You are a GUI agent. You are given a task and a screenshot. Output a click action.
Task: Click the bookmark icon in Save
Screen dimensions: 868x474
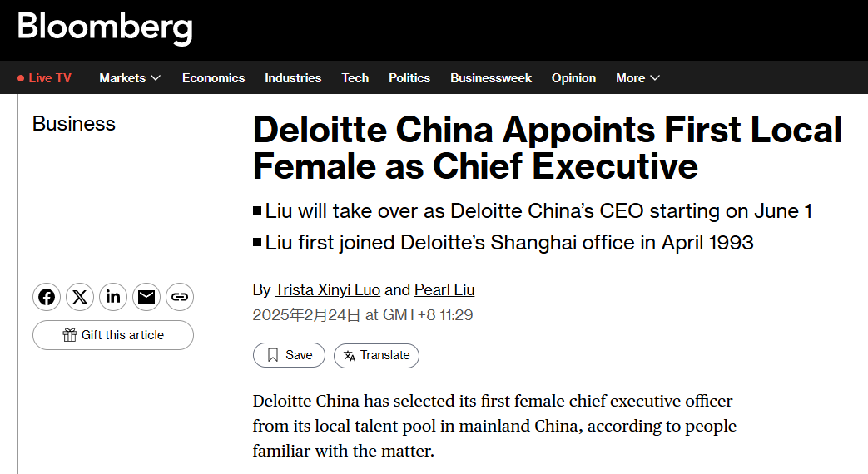click(x=273, y=355)
